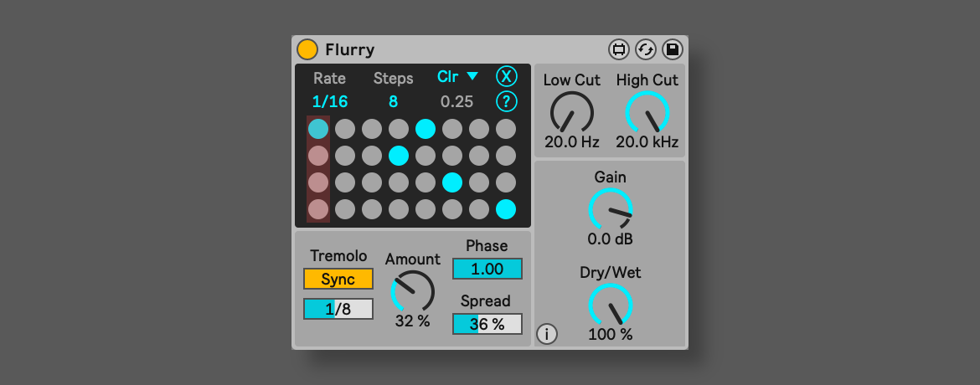Open the Rate 1/16 selector
The height and width of the screenshot is (385, 980).
[x=330, y=102]
